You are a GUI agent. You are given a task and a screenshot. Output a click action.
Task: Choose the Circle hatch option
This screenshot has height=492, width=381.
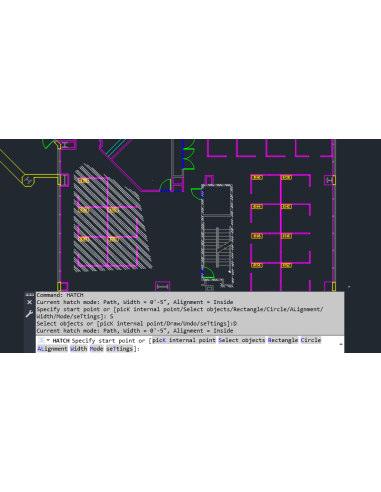[x=311, y=340]
